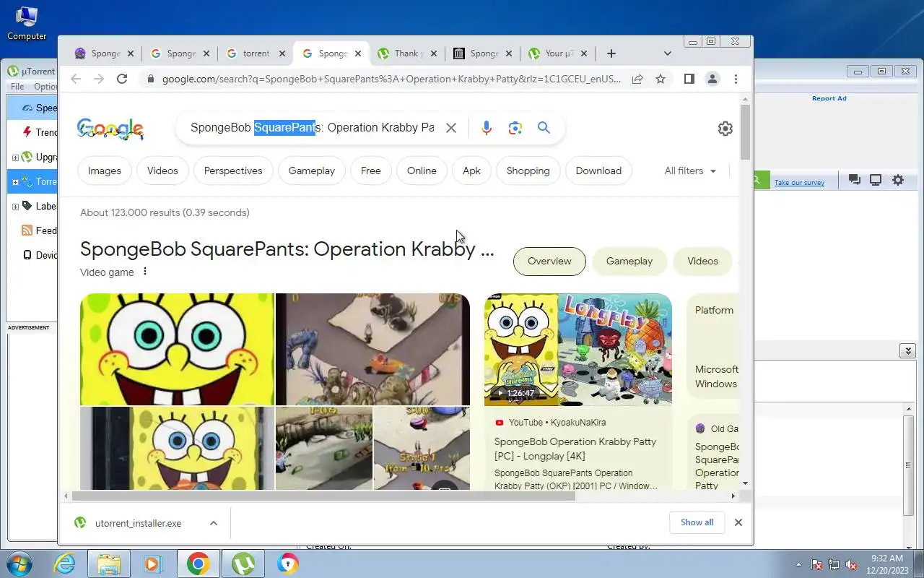Screen dimensions: 924x578
Task: Toggle the Chrome side panel icon
Action: 689,79
